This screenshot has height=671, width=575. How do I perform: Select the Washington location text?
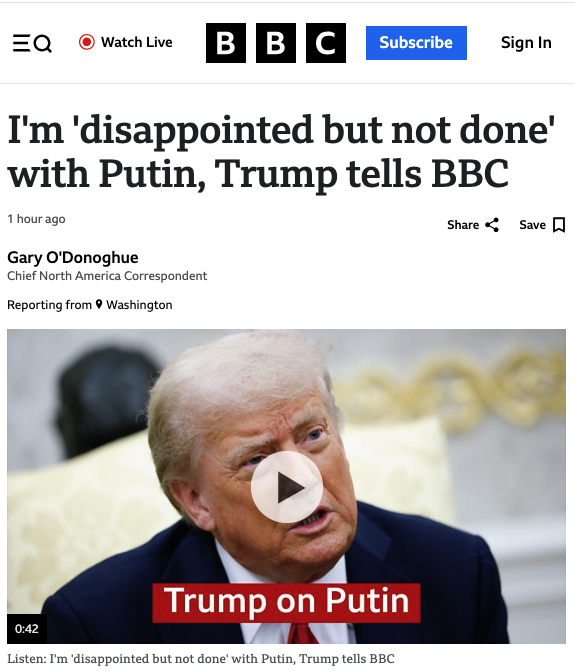tap(139, 305)
